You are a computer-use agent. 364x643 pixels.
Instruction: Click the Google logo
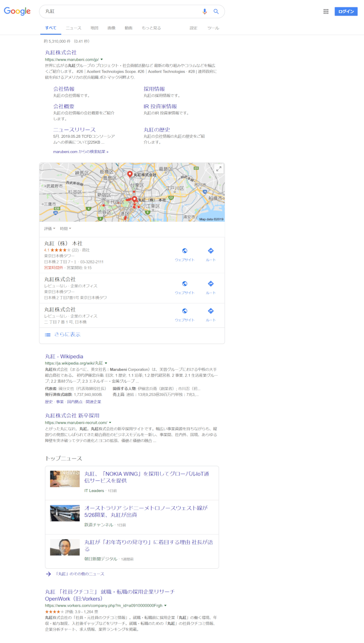[17, 11]
